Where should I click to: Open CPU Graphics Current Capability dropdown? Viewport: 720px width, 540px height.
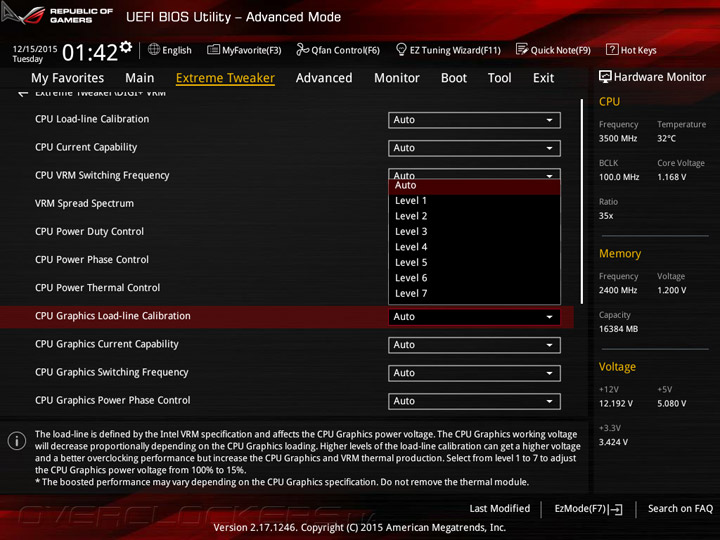point(474,345)
